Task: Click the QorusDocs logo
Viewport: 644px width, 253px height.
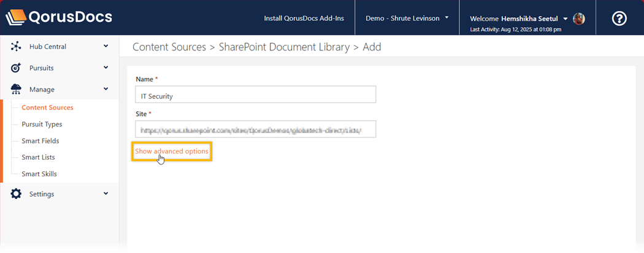Action: pos(59,17)
